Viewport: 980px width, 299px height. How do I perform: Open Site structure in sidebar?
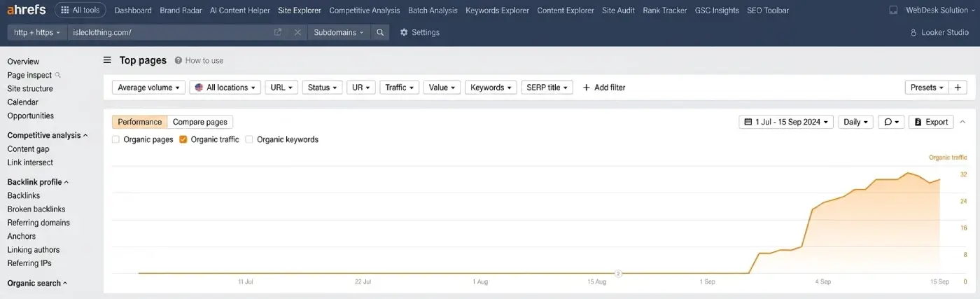point(30,89)
